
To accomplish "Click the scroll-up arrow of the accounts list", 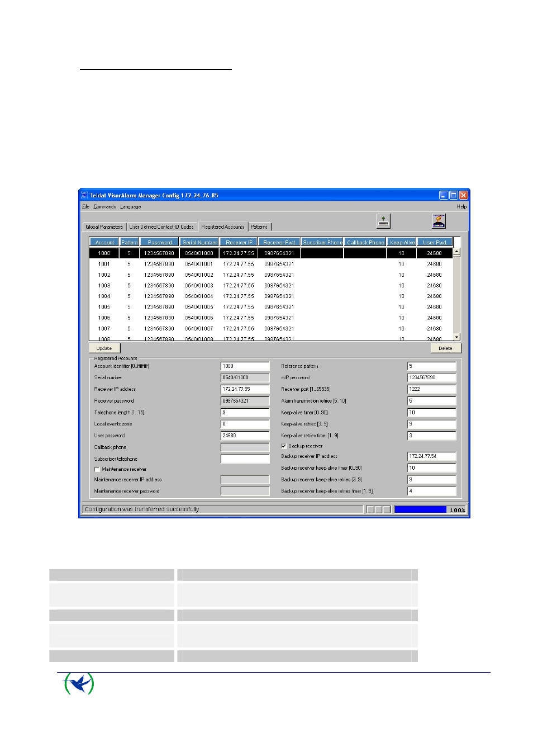I will pos(456,252).
